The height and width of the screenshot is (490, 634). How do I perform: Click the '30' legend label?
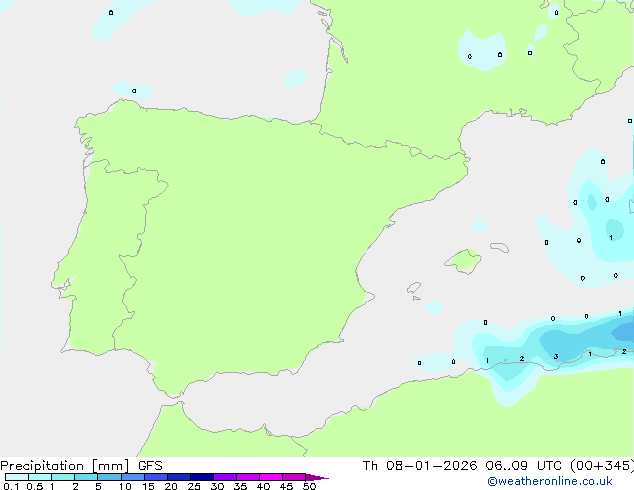217,486
